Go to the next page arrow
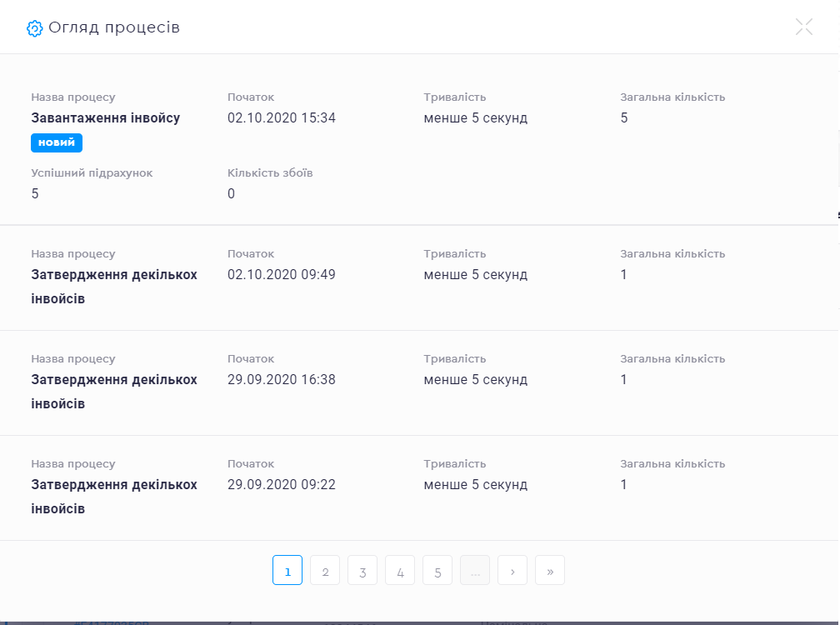Image resolution: width=840 pixels, height=625 pixels. coord(512,571)
